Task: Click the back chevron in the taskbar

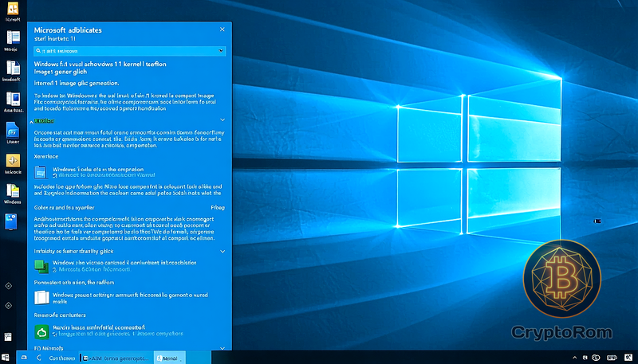Action: coord(38,358)
